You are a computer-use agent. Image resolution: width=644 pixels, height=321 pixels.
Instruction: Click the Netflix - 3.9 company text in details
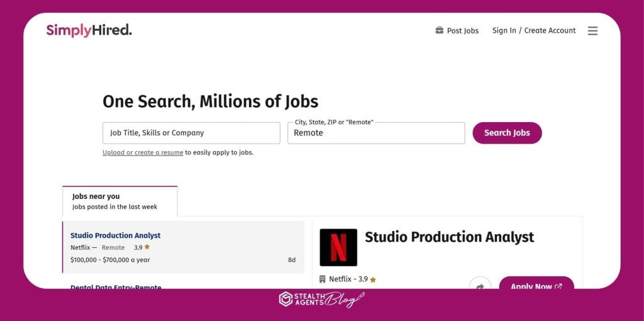[x=348, y=279]
